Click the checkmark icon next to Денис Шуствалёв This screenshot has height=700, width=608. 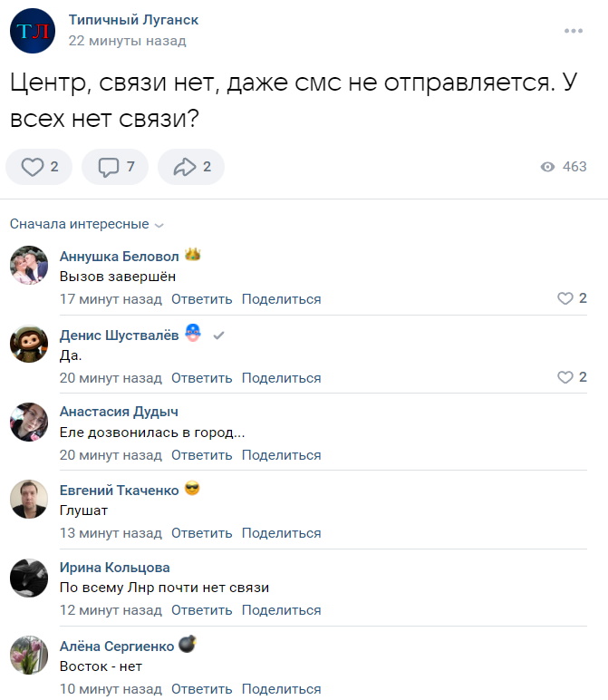click(x=218, y=335)
